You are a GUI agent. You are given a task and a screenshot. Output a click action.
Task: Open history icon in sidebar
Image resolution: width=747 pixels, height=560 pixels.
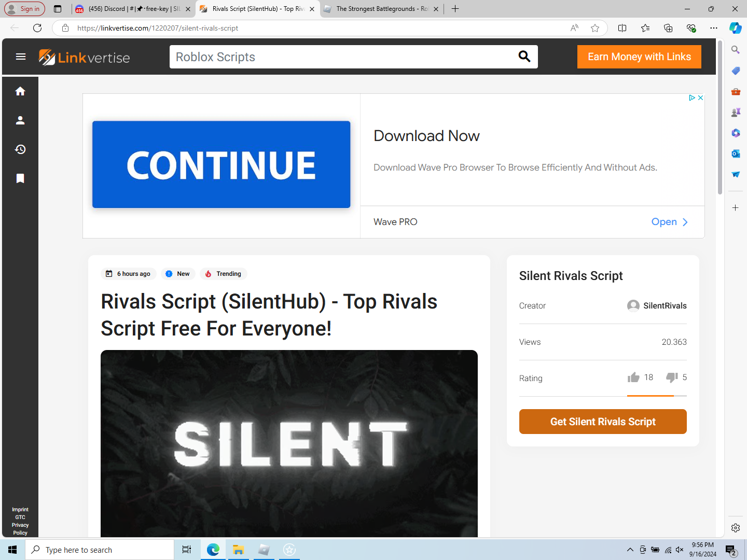[20, 149]
